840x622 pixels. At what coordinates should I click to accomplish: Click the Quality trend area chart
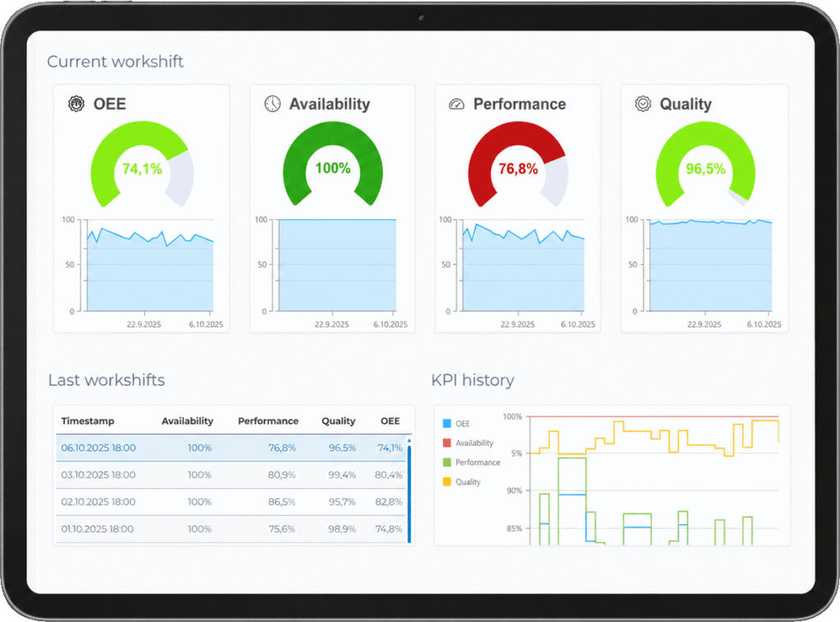(x=711, y=265)
